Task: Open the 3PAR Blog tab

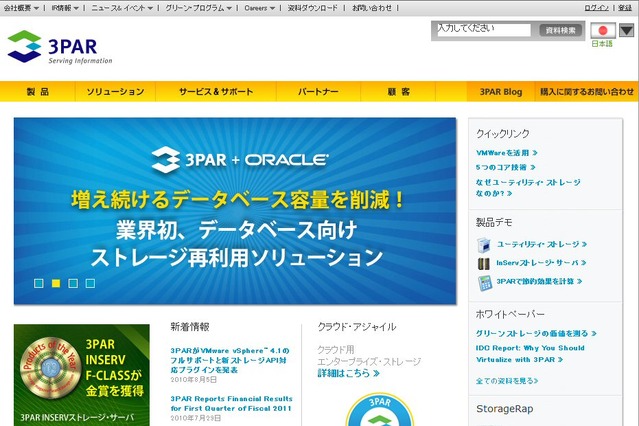Action: tap(501, 92)
